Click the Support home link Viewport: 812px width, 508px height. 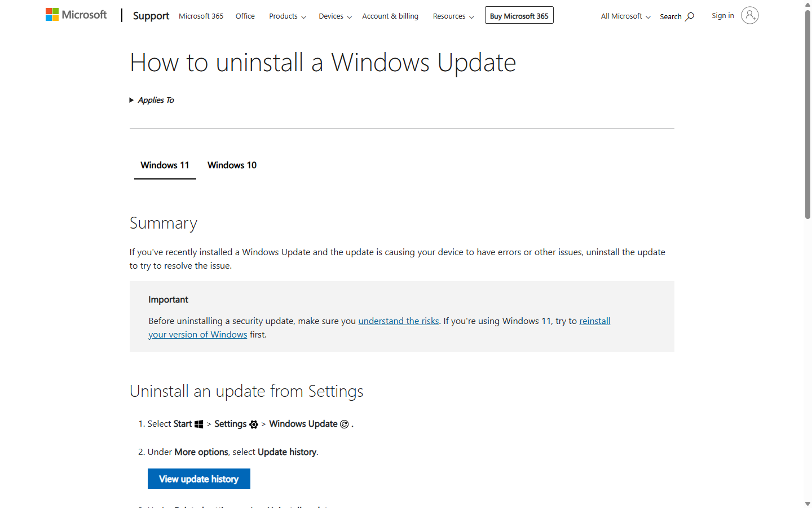coord(151,16)
